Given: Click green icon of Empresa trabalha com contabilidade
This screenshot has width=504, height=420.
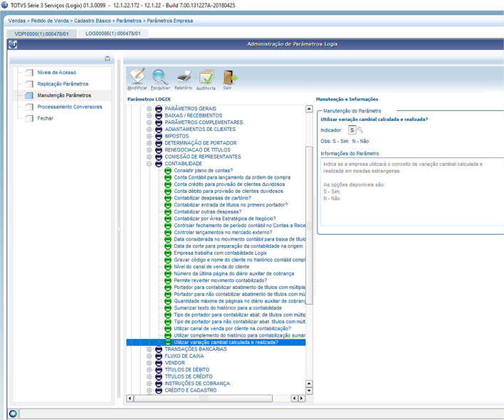Looking at the screenshot, I should (168, 253).
